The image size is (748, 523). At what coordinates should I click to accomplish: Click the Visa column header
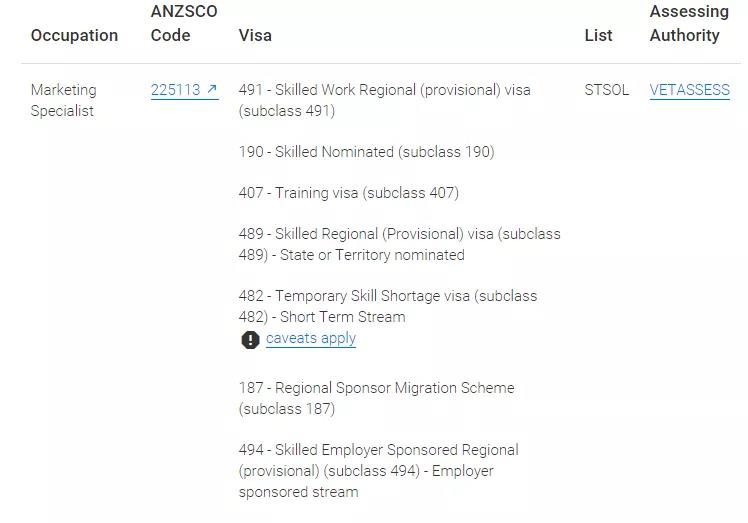255,35
